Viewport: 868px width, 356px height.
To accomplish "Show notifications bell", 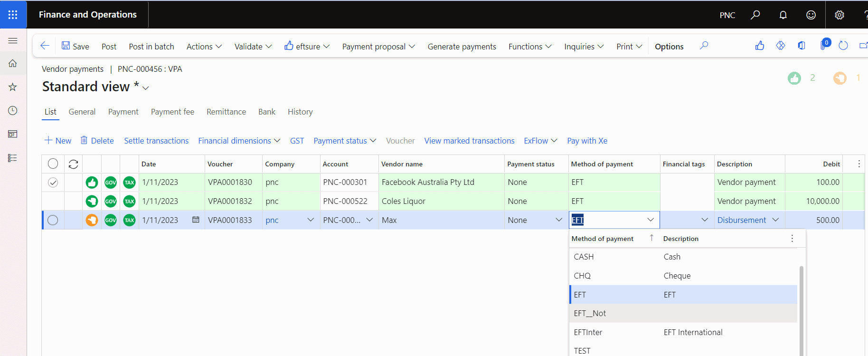I will coord(783,15).
